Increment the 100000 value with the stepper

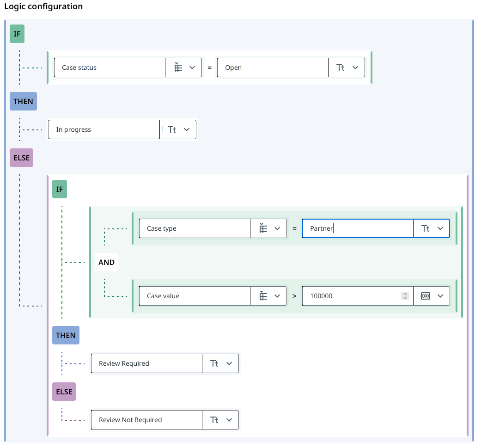405,293
